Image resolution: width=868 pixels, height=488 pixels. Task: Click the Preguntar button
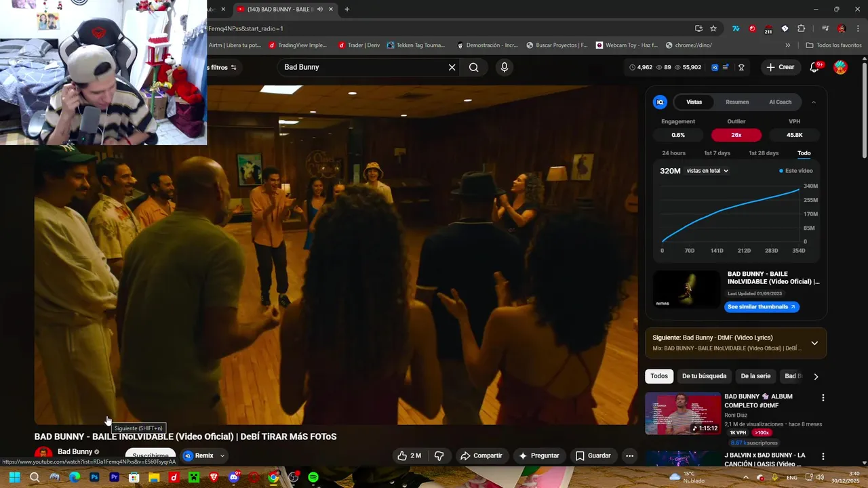click(x=539, y=455)
